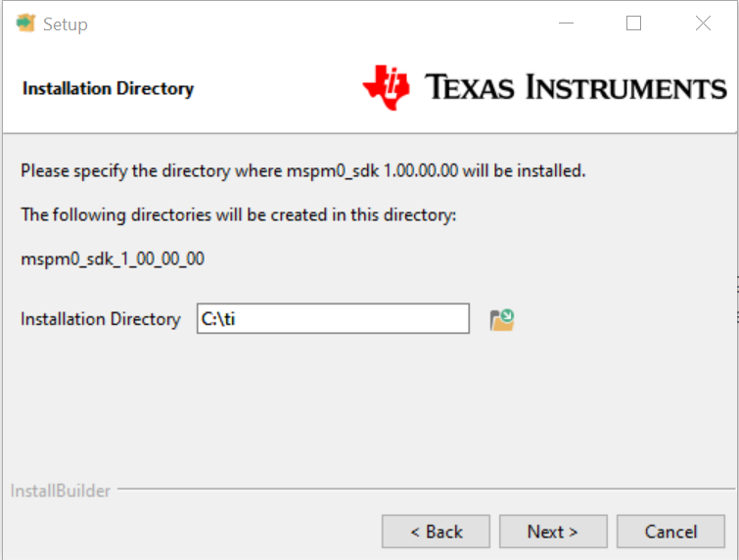Click the Installation Directory field label
The height and width of the screenshot is (560, 739).
[x=101, y=319]
